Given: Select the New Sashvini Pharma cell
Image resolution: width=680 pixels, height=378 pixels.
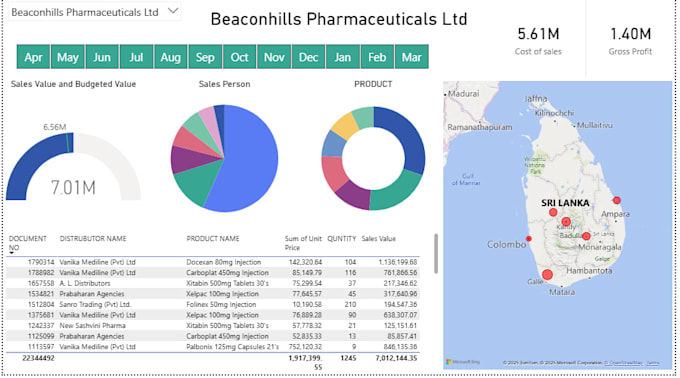Looking at the screenshot, I should [92, 326].
